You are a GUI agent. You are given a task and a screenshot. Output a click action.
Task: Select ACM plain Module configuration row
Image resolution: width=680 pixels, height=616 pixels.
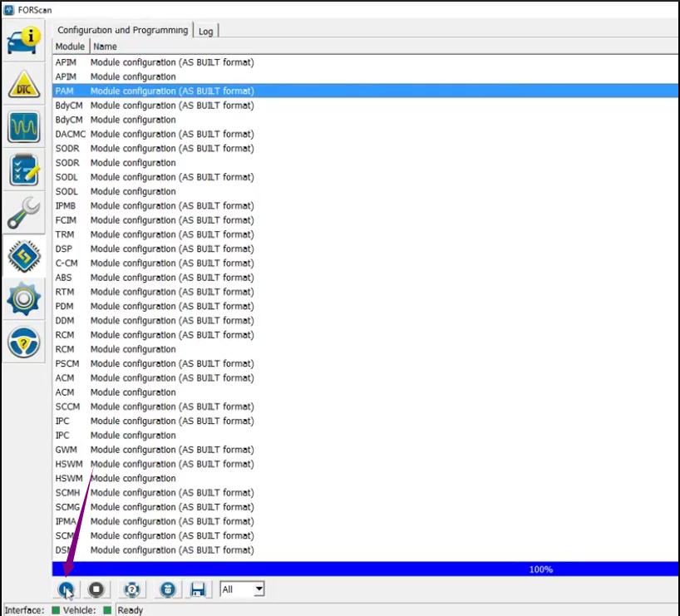tap(366, 392)
